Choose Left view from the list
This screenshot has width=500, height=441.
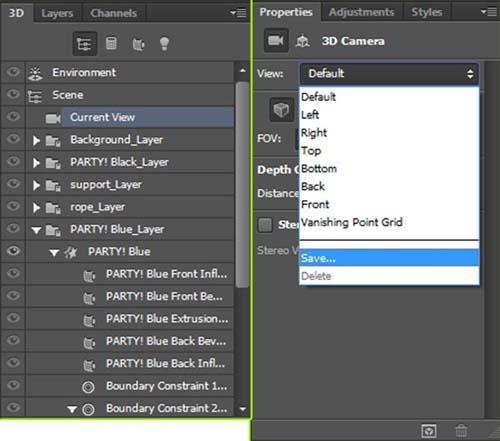tap(389, 115)
